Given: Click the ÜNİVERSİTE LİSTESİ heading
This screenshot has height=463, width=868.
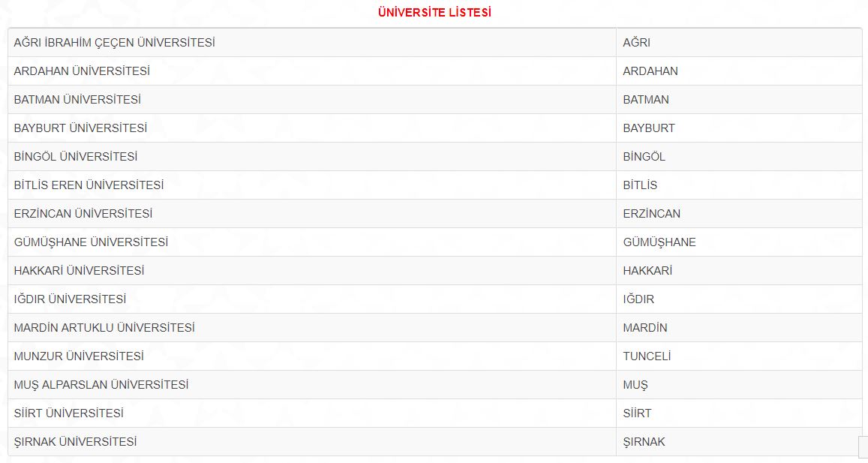Looking at the screenshot, I should 434,12.
